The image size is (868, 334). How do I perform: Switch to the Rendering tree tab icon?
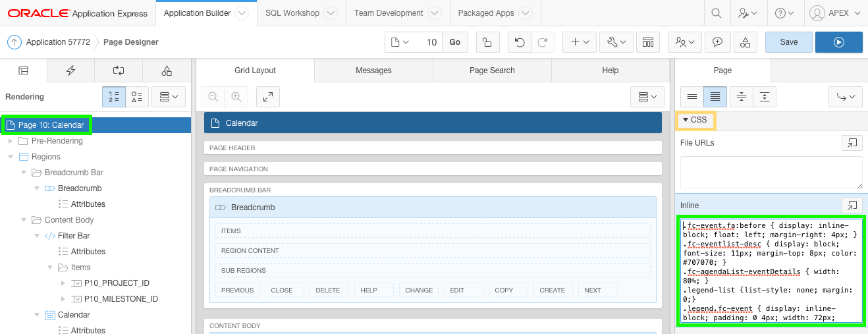(x=24, y=70)
